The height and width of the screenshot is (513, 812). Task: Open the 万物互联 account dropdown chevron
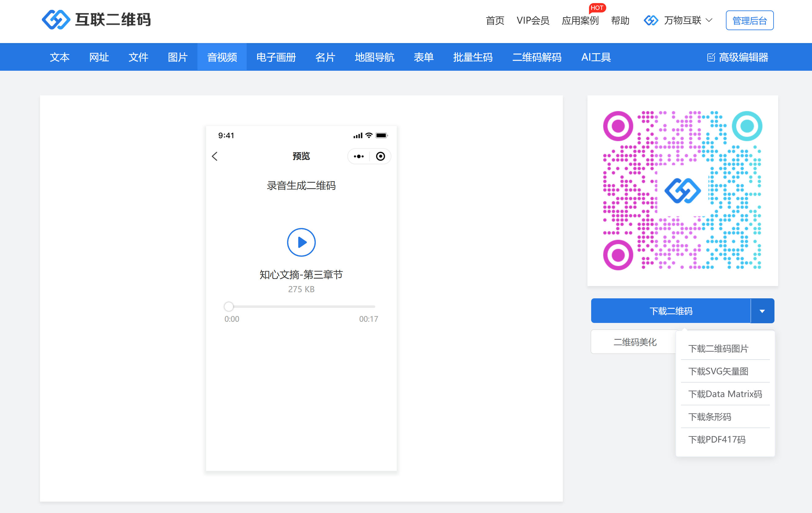pyautogui.click(x=709, y=21)
